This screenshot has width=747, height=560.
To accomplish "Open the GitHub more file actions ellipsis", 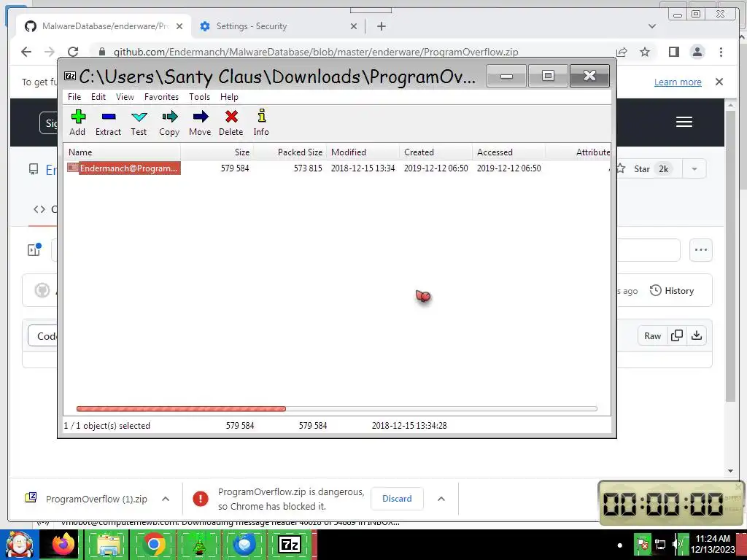I will [x=701, y=250].
